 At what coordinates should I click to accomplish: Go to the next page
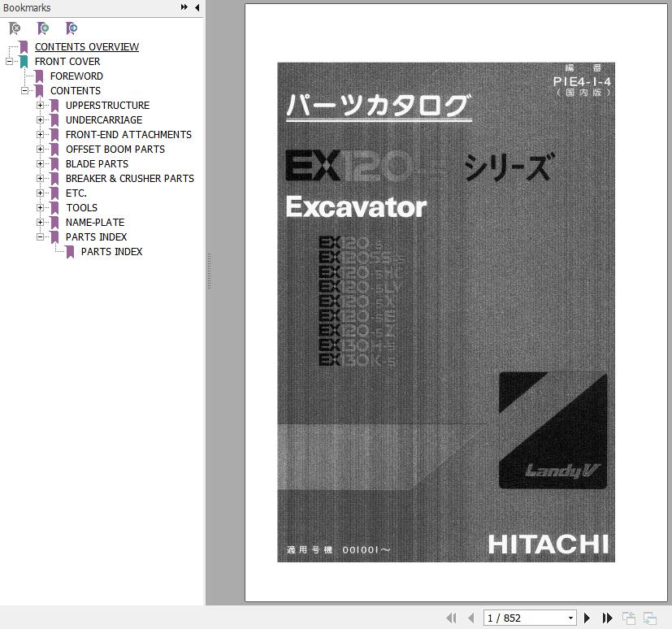click(587, 618)
